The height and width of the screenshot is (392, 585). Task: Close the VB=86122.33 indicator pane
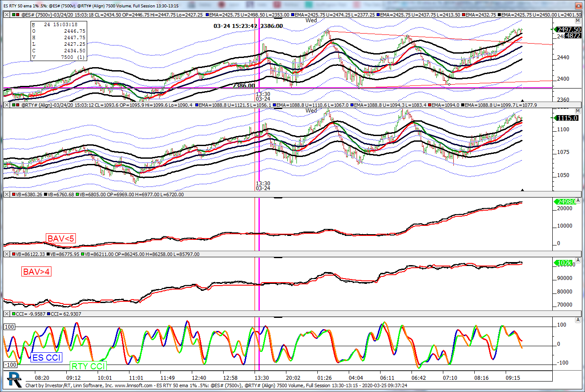coord(7,254)
